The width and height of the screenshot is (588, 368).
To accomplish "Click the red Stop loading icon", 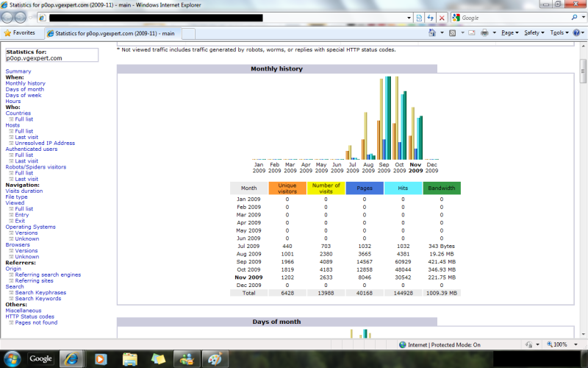I will click(441, 17).
